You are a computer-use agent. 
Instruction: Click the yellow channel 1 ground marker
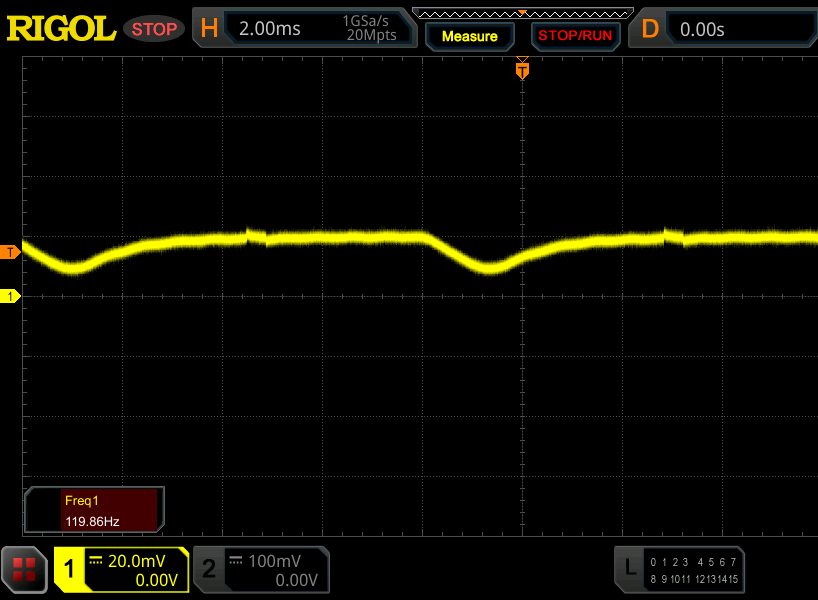point(10,296)
